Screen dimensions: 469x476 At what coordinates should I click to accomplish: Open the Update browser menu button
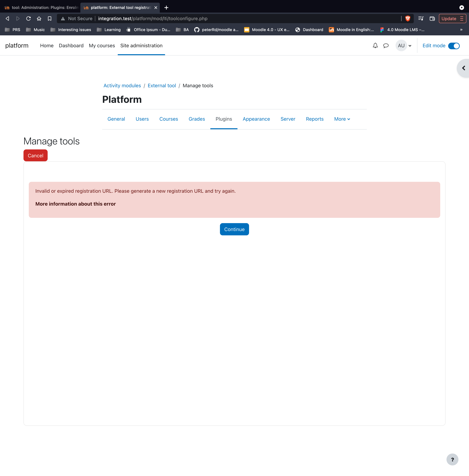coord(452,19)
